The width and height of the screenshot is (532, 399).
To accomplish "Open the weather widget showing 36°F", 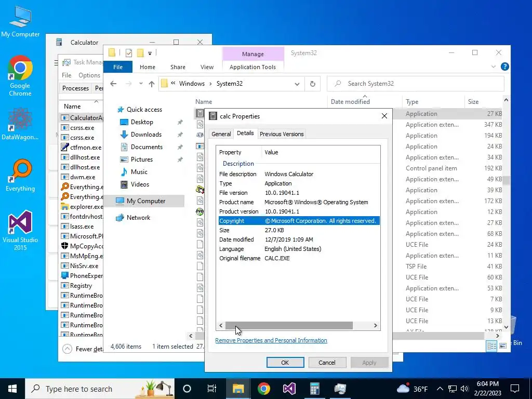I will [x=412, y=389].
